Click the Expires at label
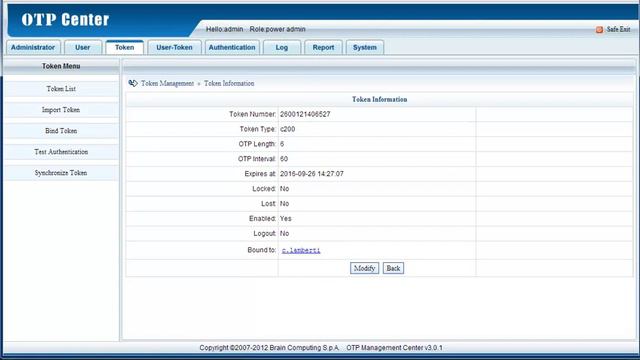Viewport: 640px width, 360px height. 260,174
